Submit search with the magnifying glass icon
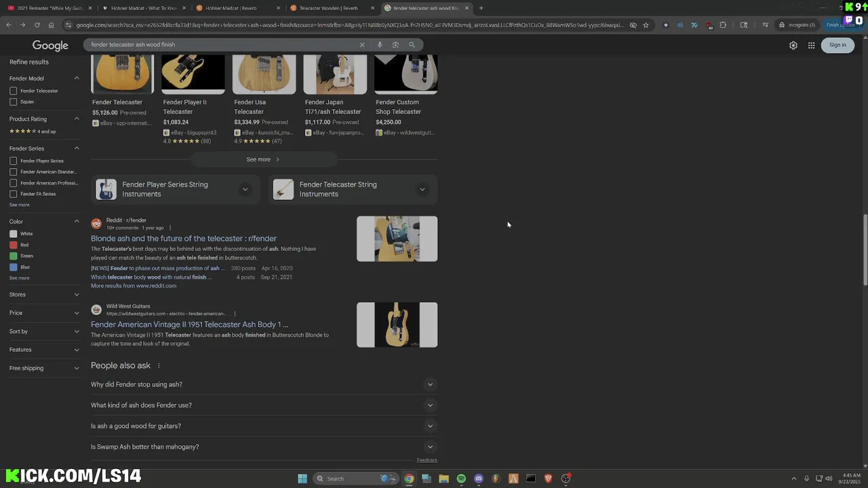 (x=412, y=45)
